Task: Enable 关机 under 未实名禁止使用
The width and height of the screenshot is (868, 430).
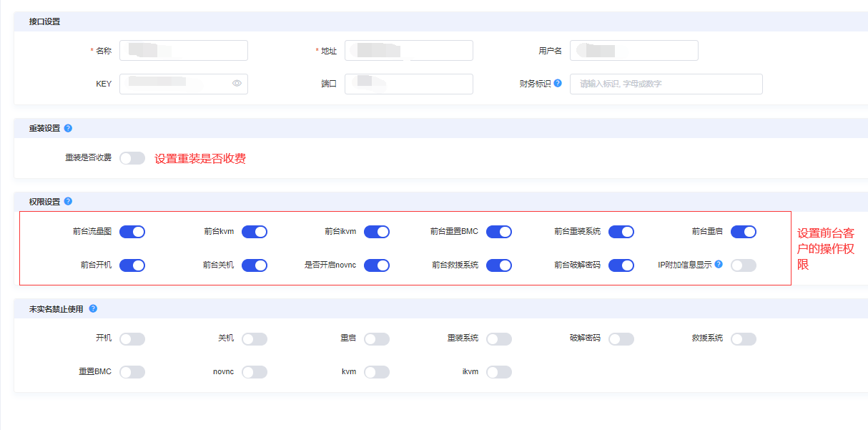Action: click(x=255, y=339)
